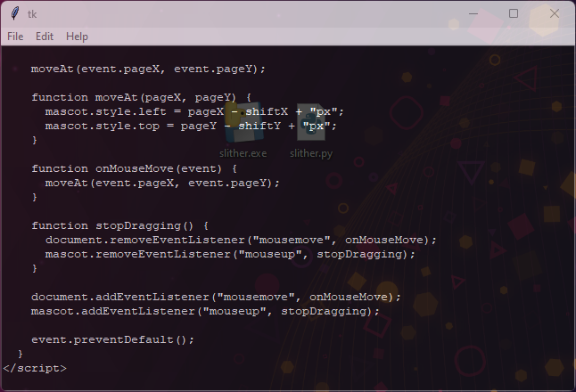Click the 'function onMouseMove(event) {' line
Viewport: 576px width, 392px height.
click(134, 169)
